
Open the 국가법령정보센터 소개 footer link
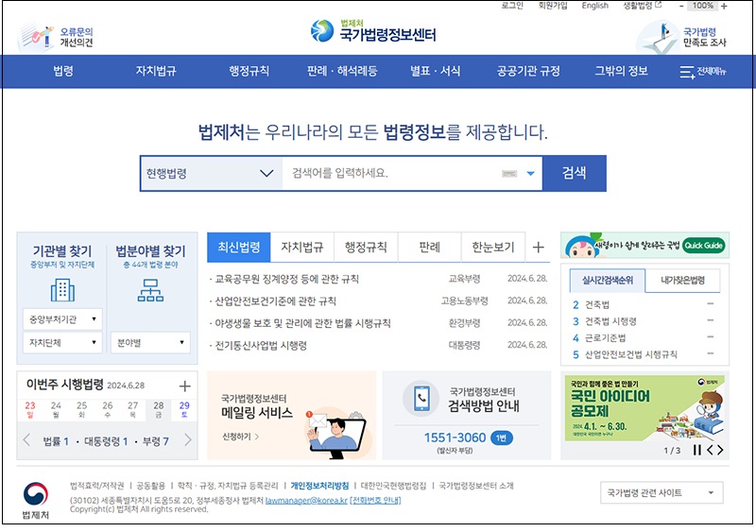476,486
